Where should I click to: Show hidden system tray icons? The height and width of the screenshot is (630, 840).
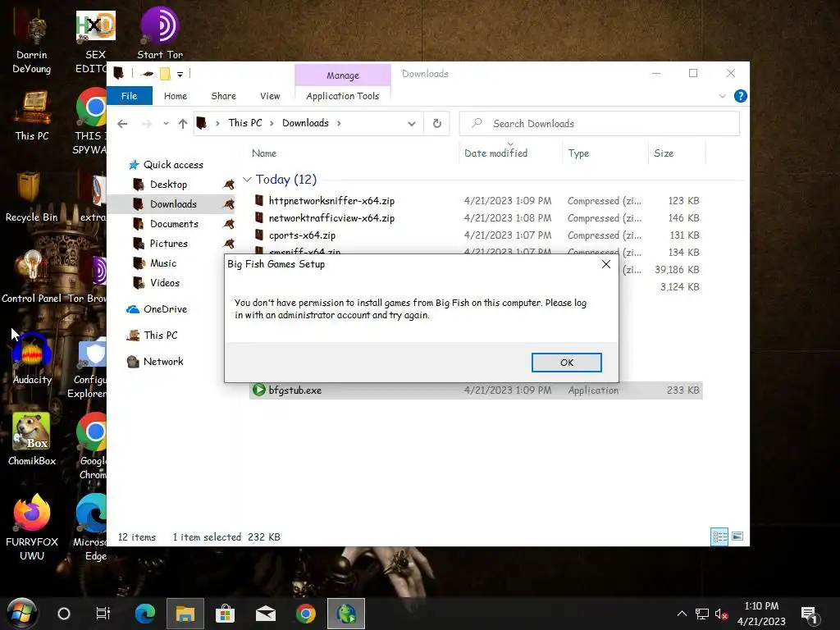click(x=682, y=614)
